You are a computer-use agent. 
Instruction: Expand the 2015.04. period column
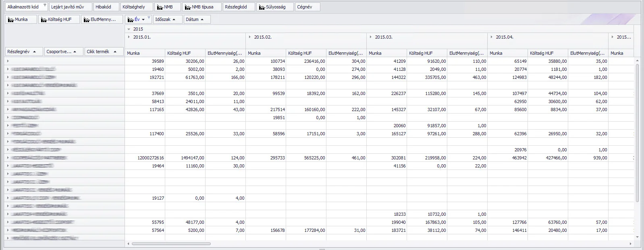click(x=492, y=37)
